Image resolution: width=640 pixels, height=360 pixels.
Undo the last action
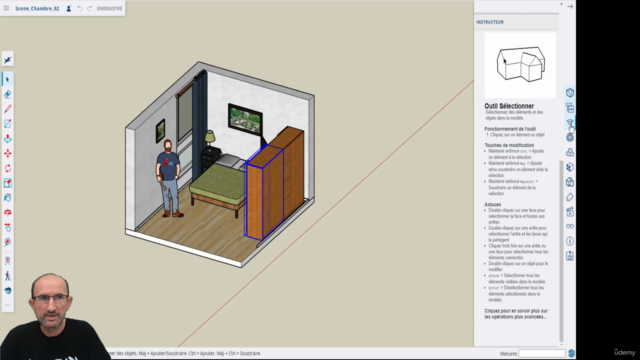[x=80, y=8]
